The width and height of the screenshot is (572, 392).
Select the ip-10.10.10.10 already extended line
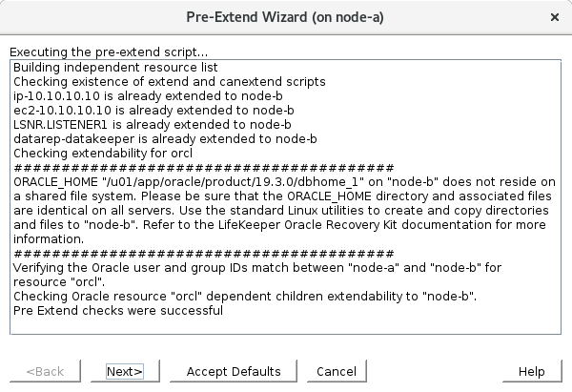click(153, 96)
